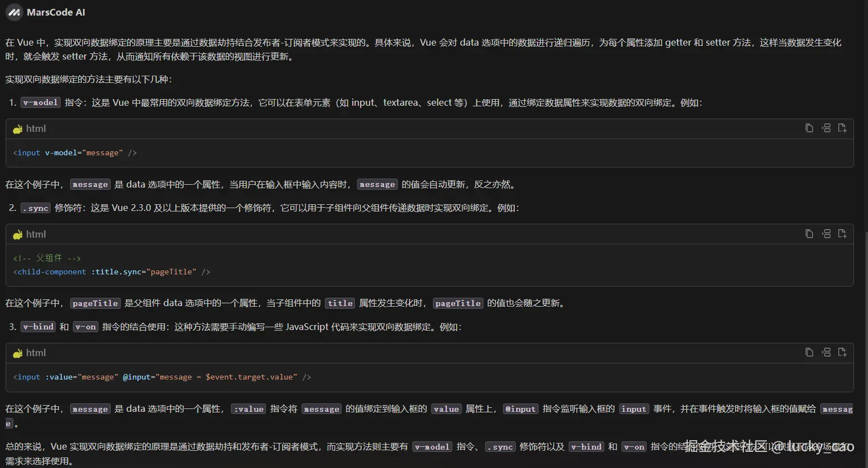Create new file from the final snippet
868x468 pixels.
pyautogui.click(x=842, y=352)
